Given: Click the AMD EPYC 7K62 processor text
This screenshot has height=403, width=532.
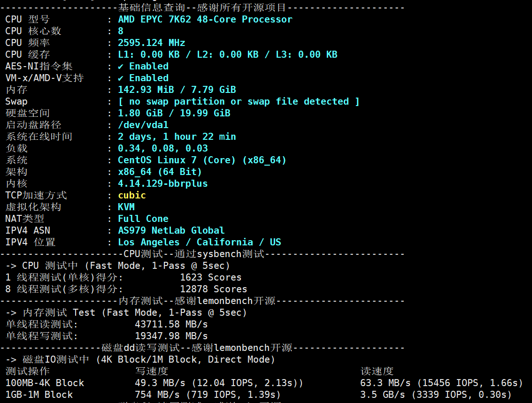Looking at the screenshot, I should [x=205, y=19].
